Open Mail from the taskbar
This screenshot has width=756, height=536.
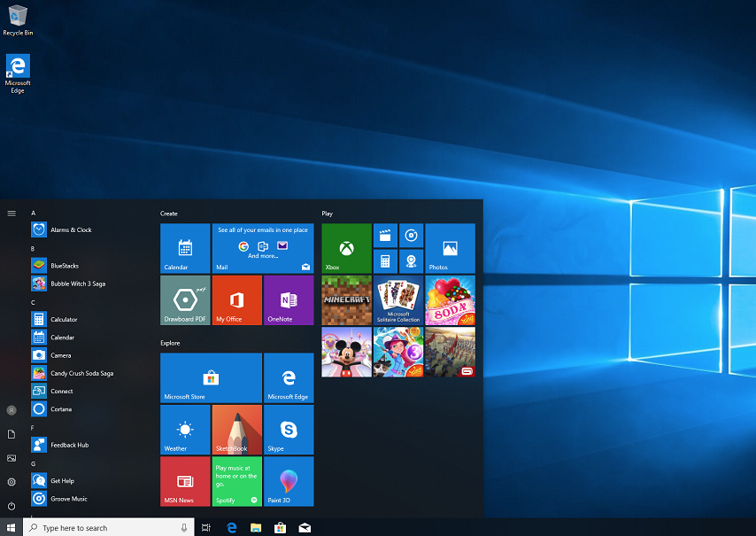pyautogui.click(x=305, y=527)
